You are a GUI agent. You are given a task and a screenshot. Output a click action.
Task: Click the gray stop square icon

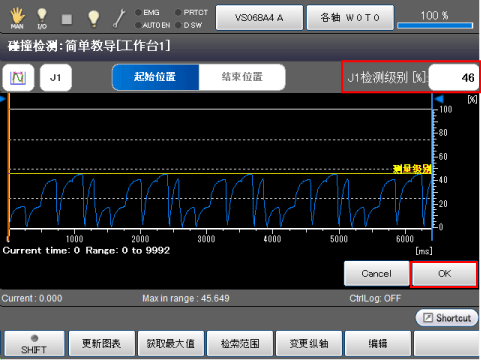coord(67,19)
